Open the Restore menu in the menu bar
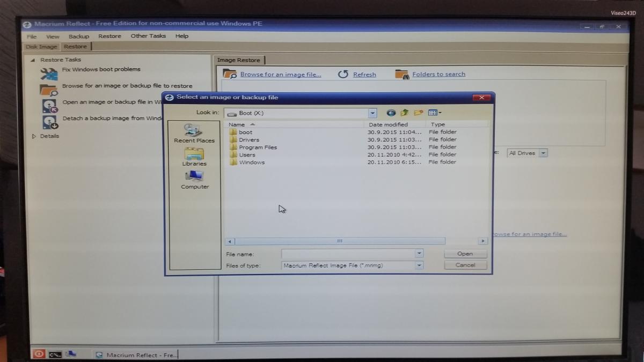 click(x=109, y=36)
